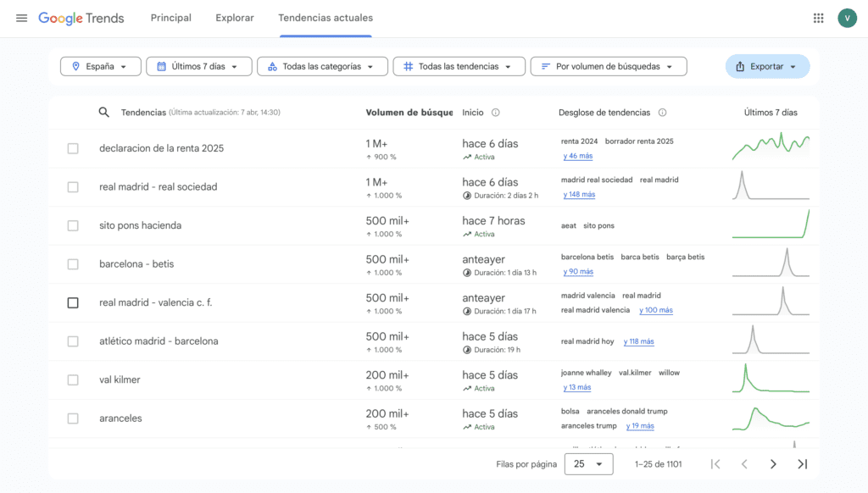Click the info icon next to Inicio

click(x=495, y=113)
